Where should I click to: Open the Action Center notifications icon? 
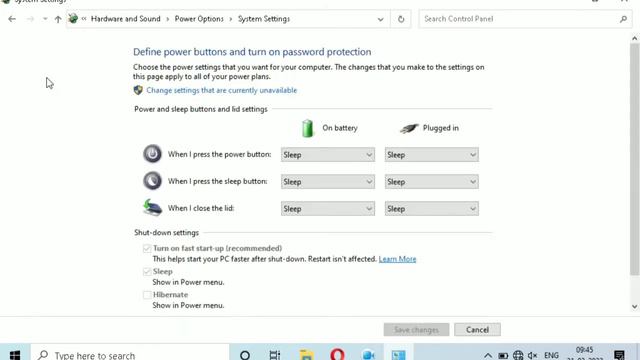pos(619,355)
